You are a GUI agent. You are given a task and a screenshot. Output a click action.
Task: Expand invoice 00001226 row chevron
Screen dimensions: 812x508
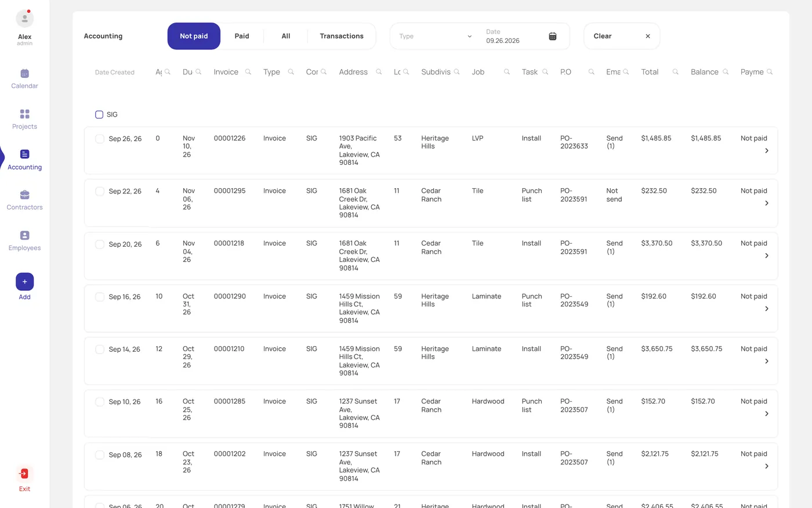767,151
